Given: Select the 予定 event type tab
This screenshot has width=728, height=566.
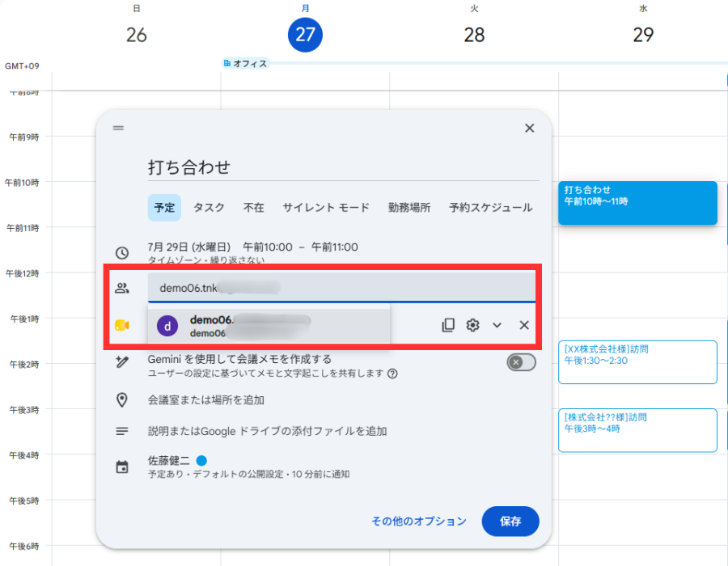Looking at the screenshot, I should point(164,207).
